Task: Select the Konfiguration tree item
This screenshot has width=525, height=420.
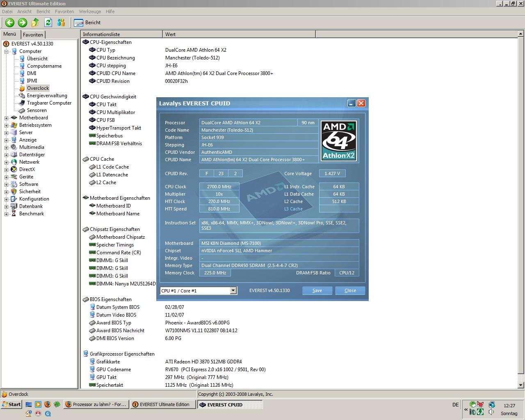Action: (34, 199)
